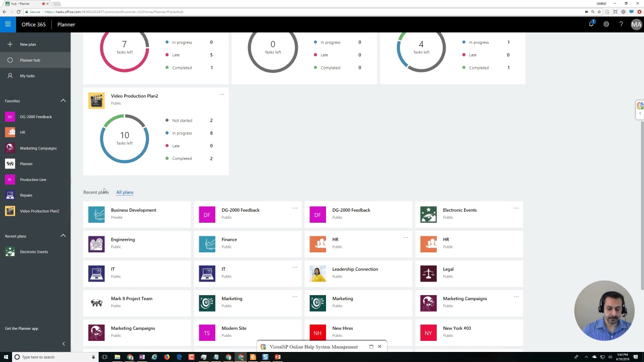Open Video Production Plan2 favorite in sidebar
Image resolution: width=644 pixels, height=362 pixels.
point(35,211)
